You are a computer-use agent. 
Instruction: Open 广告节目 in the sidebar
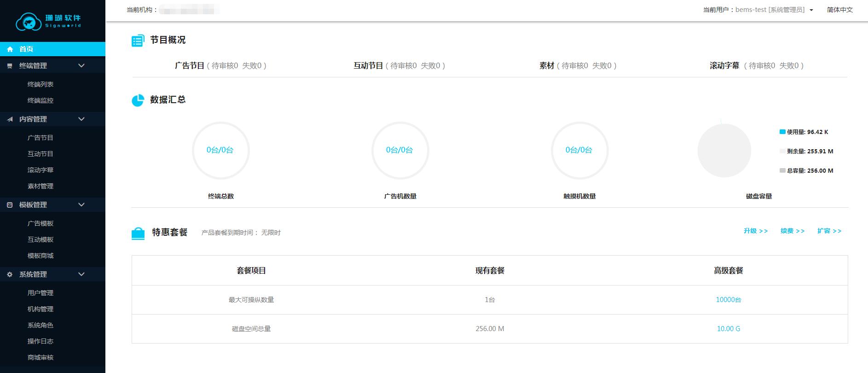coord(41,138)
